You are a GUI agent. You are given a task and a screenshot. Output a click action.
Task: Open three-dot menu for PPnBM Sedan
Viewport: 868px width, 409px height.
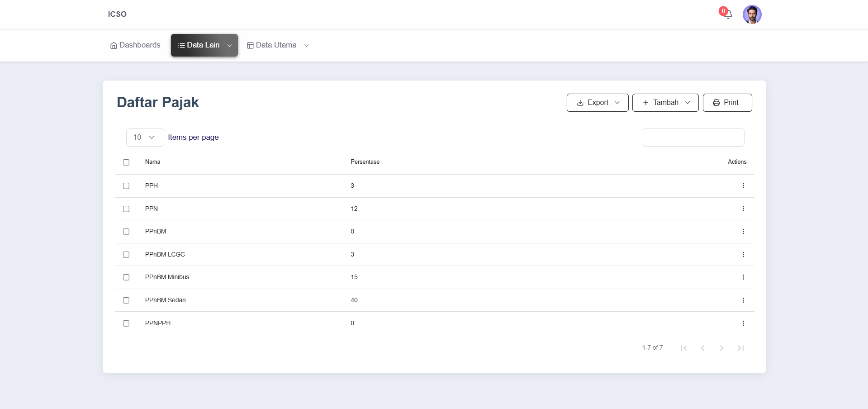coord(743,300)
